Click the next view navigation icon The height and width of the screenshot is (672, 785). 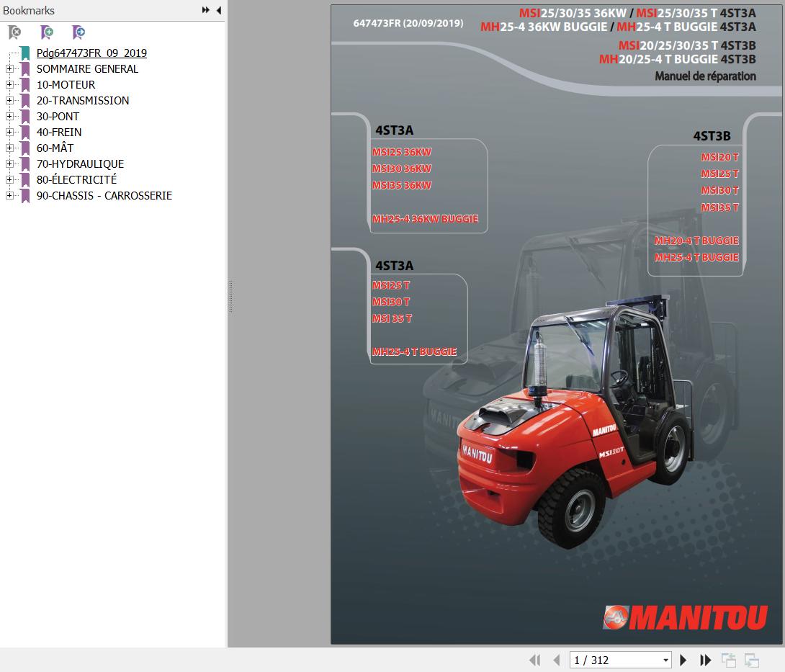click(x=751, y=660)
